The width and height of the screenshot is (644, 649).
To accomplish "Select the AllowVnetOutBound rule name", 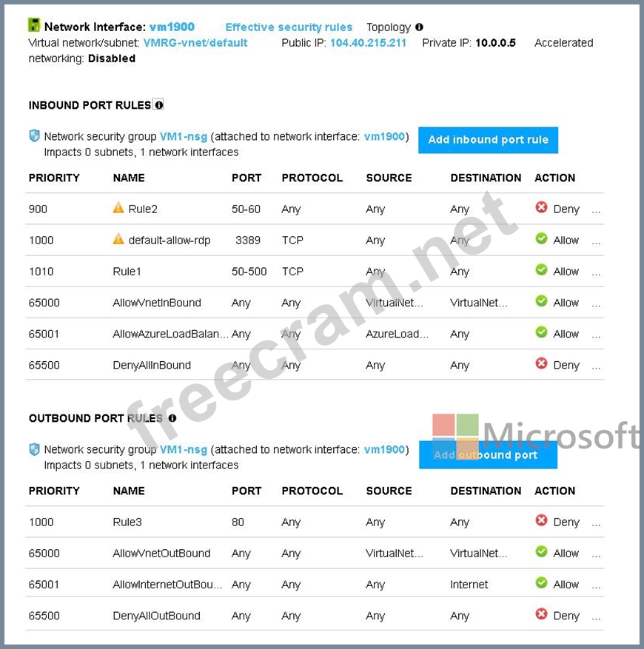I will [x=161, y=554].
